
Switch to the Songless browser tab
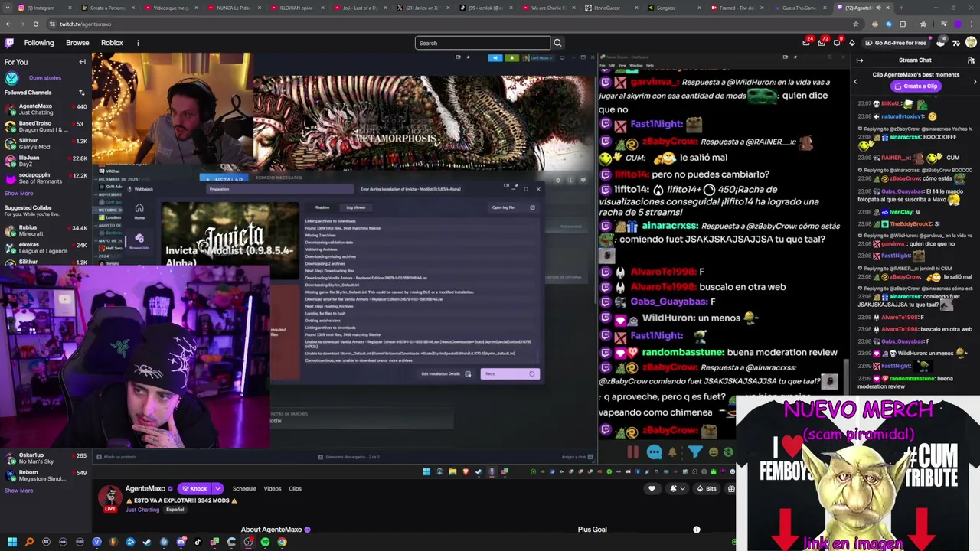[x=672, y=8]
